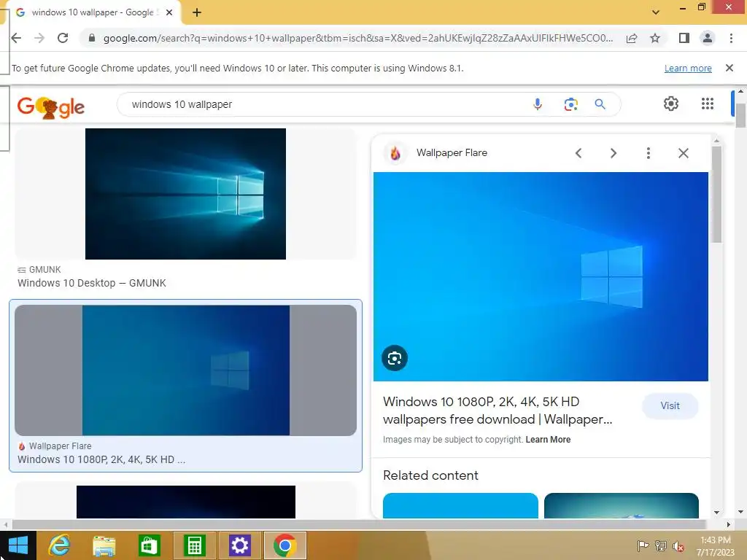Focus the address bar URL

[357, 38]
